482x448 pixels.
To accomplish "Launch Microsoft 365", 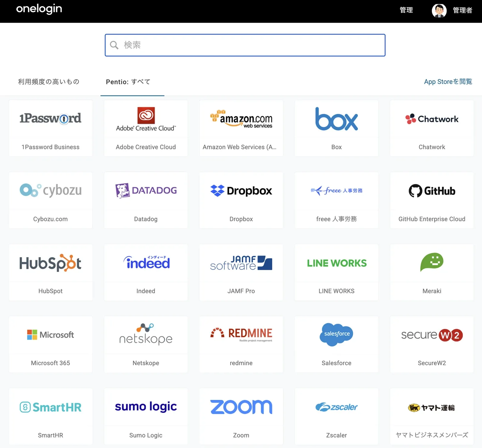I will click(51, 344).
